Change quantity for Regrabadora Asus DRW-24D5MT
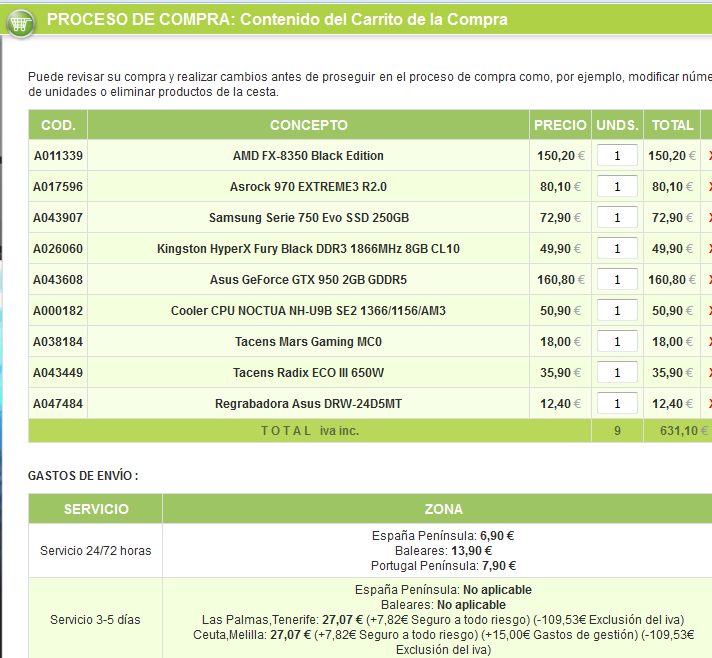712x658 pixels. pyautogui.click(x=617, y=403)
